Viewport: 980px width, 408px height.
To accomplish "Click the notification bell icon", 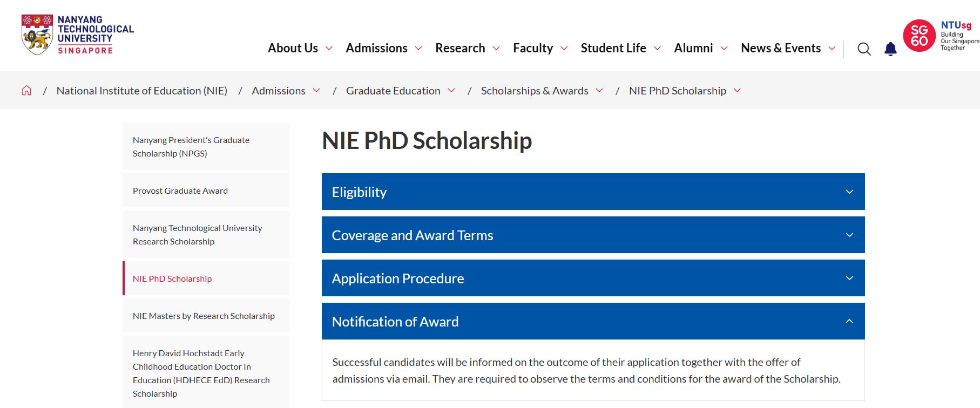I will (x=890, y=49).
